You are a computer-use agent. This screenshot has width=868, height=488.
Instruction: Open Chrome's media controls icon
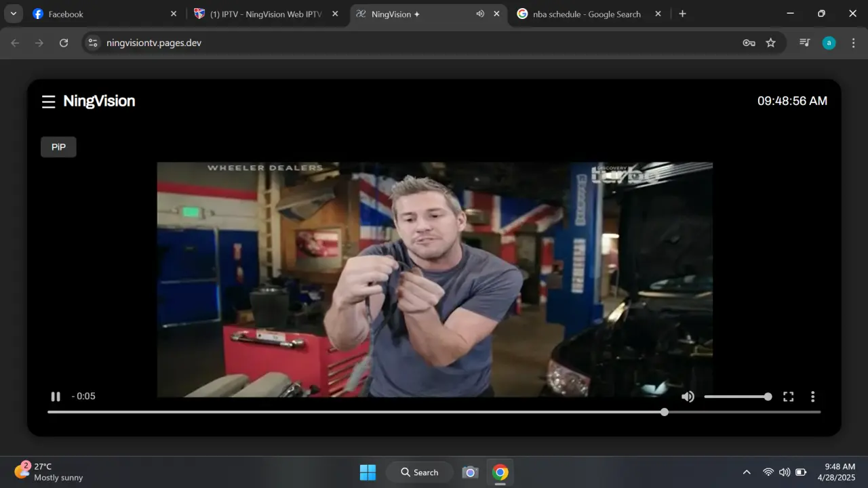(x=805, y=43)
